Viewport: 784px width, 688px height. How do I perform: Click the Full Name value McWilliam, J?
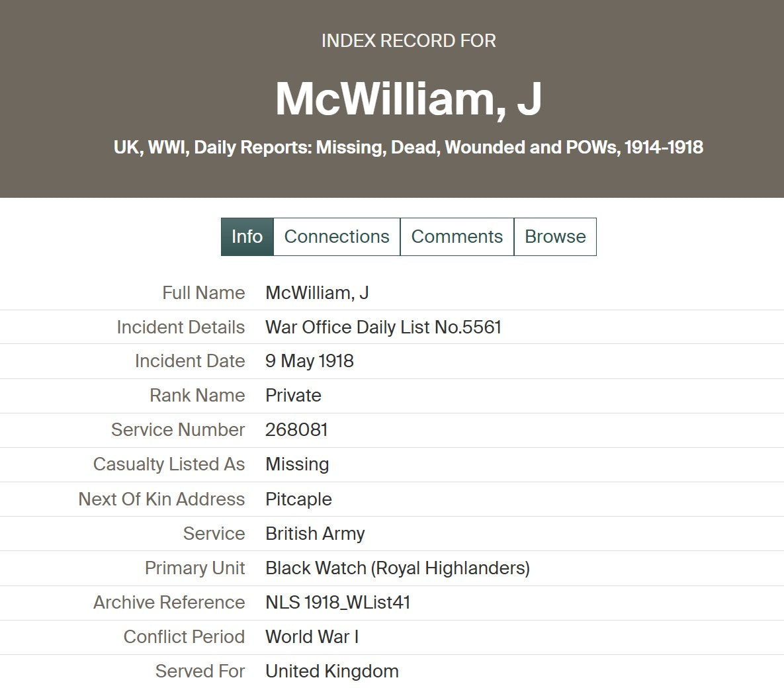(x=317, y=293)
